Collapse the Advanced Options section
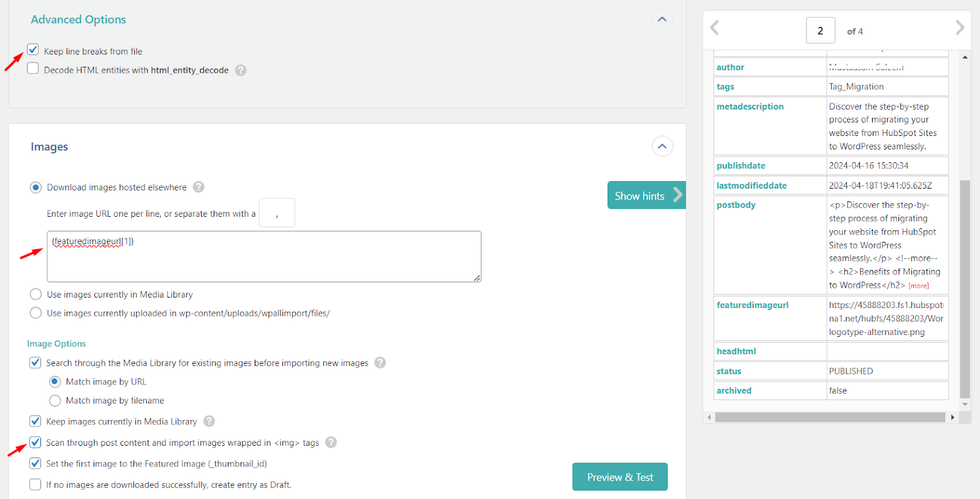Image resolution: width=980 pixels, height=499 pixels. 661,20
